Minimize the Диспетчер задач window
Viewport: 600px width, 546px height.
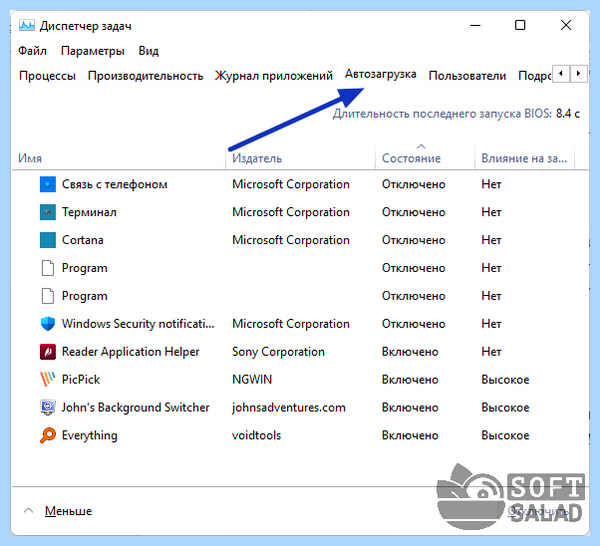(475, 25)
